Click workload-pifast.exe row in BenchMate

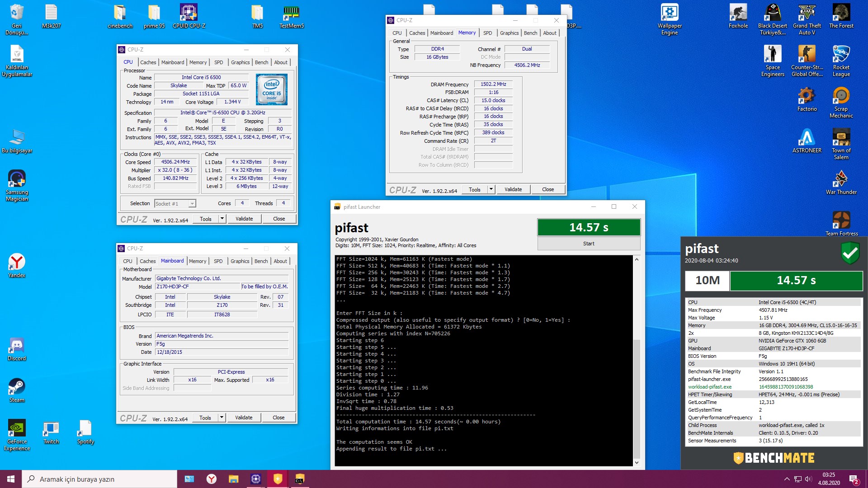coord(773,387)
